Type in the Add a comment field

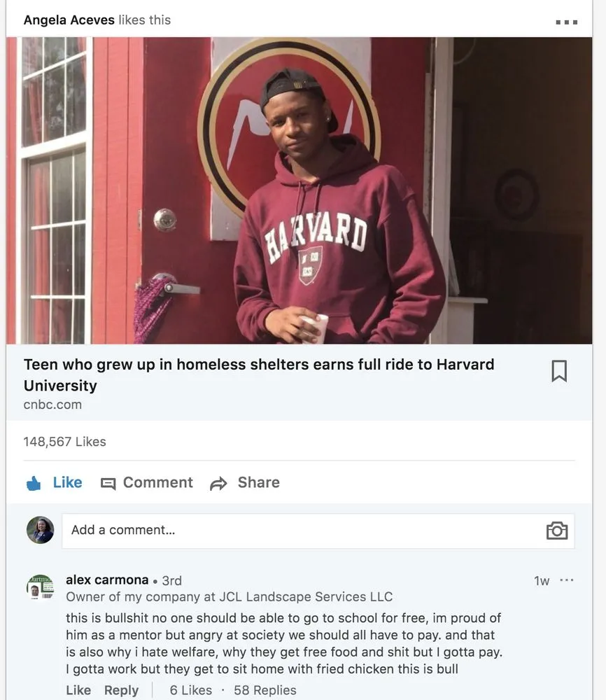click(301, 531)
